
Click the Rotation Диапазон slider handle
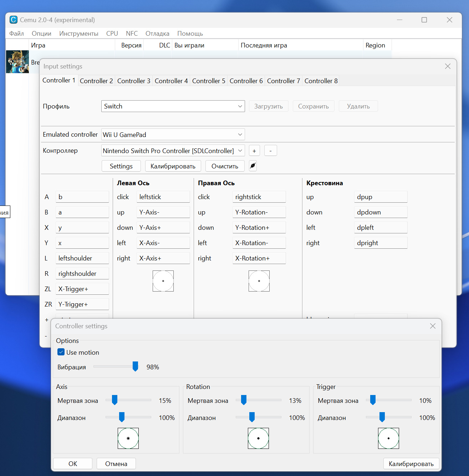252,417
